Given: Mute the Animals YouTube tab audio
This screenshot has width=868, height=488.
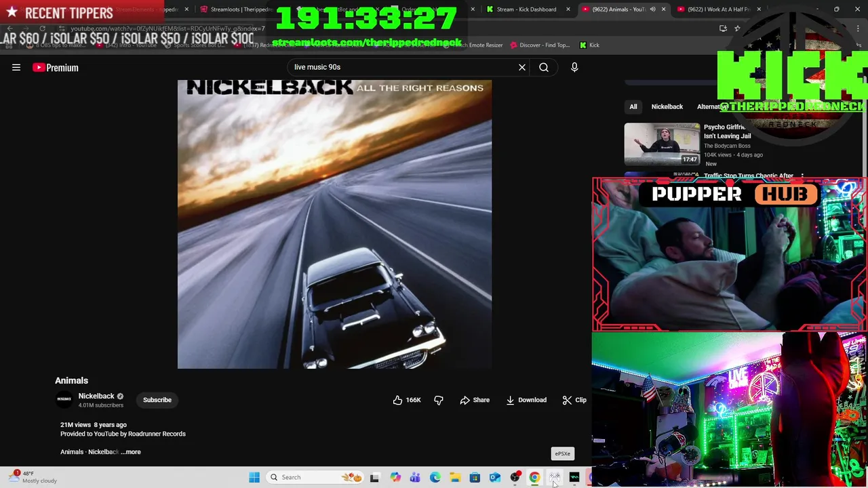Looking at the screenshot, I should (x=652, y=9).
